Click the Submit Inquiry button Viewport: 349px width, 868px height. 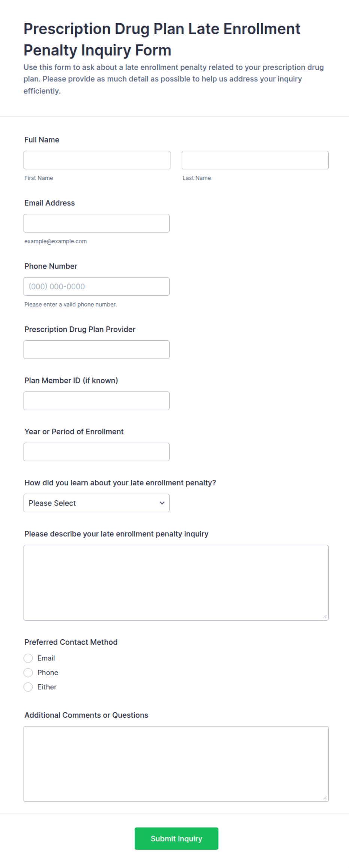pyautogui.click(x=176, y=838)
